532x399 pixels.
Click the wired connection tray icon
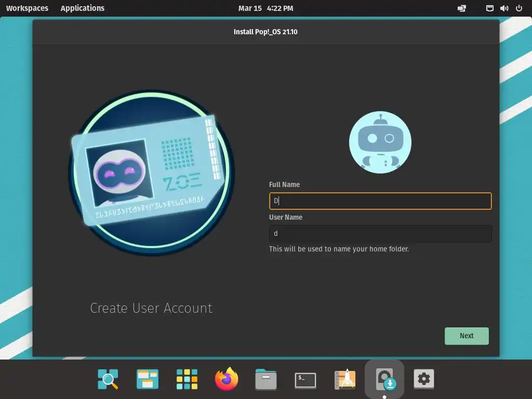click(x=489, y=8)
